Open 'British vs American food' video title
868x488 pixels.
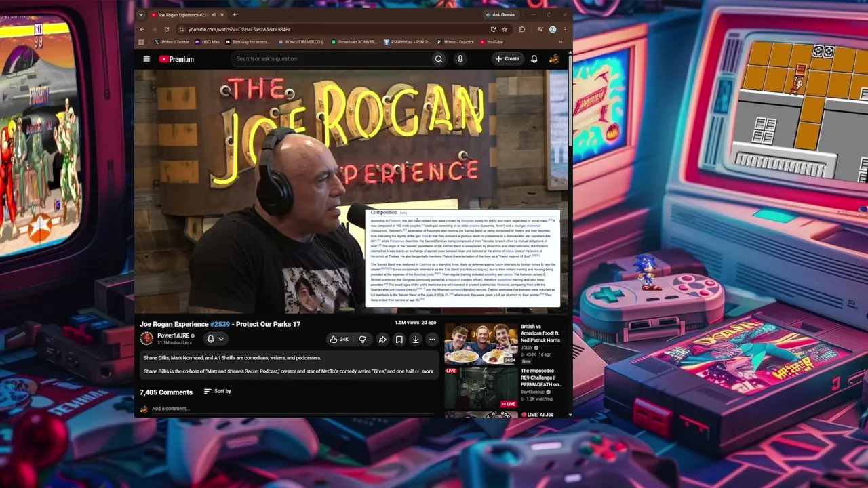point(540,333)
